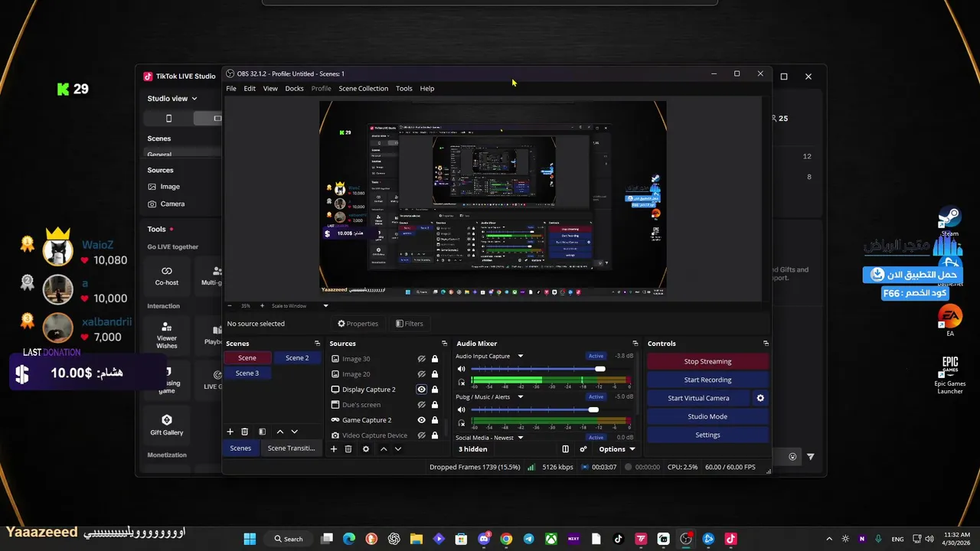Mute the Audio Input Capture channel
The height and width of the screenshot is (551, 980).
click(x=461, y=369)
